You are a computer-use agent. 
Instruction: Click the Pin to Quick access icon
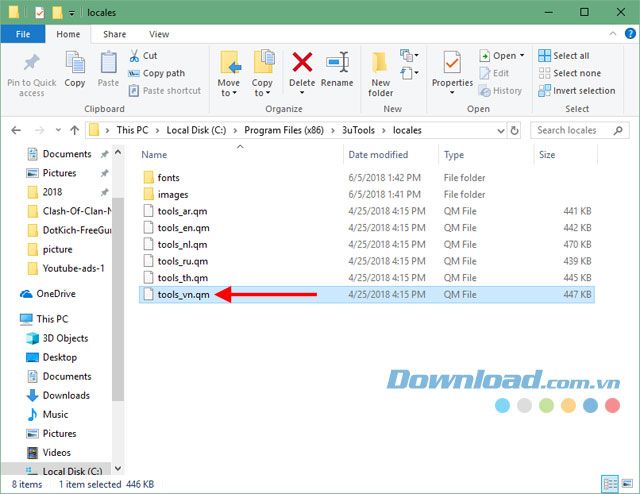point(31,64)
